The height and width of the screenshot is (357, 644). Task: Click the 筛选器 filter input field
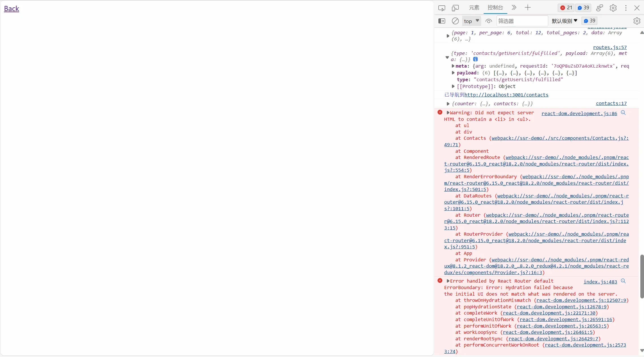[522, 21]
